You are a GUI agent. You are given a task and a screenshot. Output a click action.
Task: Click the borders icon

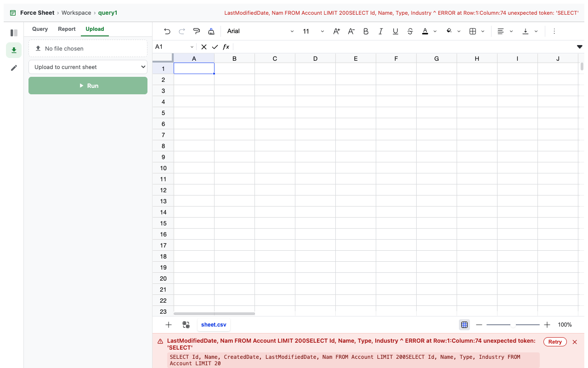tap(473, 31)
